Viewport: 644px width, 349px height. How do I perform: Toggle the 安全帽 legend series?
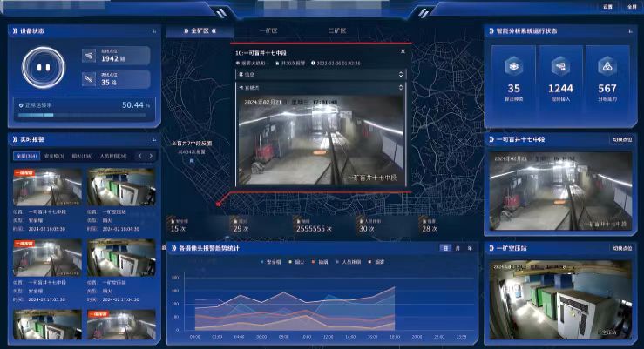click(x=271, y=262)
